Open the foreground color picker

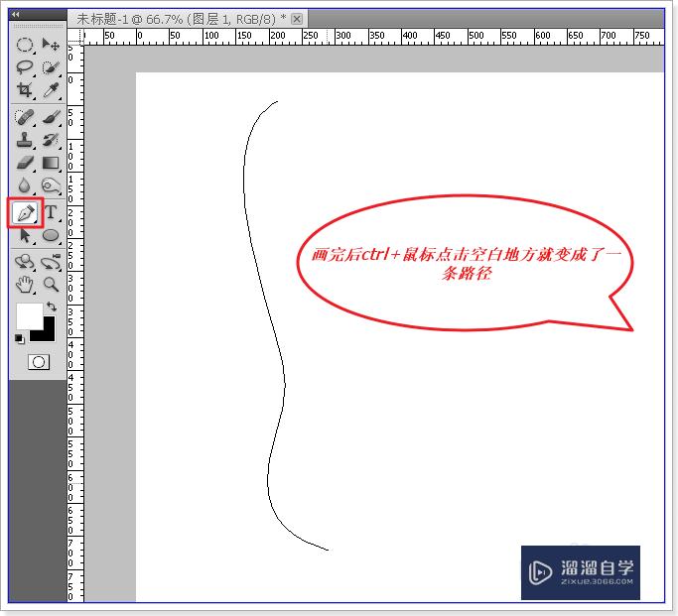tap(29, 315)
